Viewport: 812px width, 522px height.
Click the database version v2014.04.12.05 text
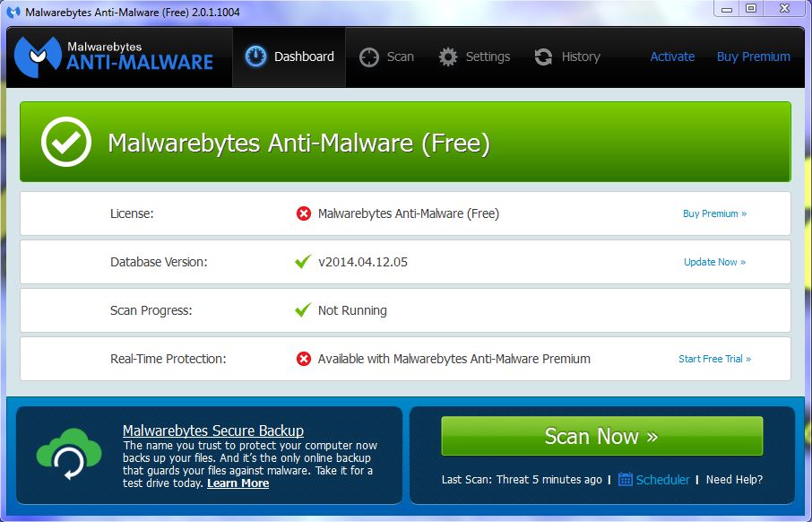tap(362, 262)
